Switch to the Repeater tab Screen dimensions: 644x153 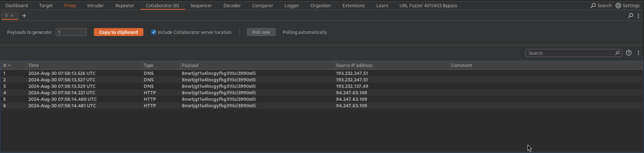(x=125, y=6)
